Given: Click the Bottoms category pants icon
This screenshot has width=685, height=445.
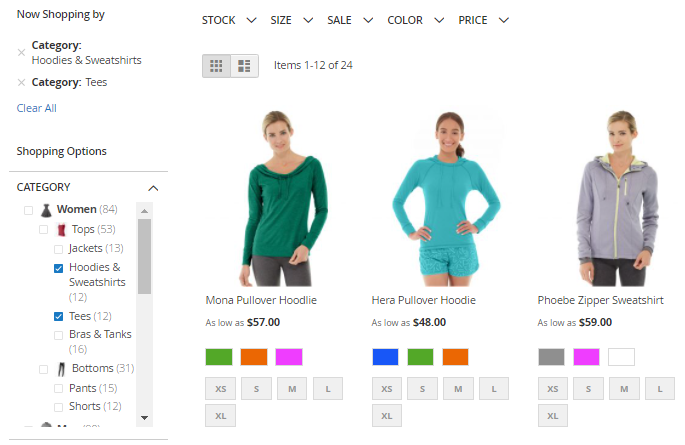Looking at the screenshot, I should (x=61, y=369).
